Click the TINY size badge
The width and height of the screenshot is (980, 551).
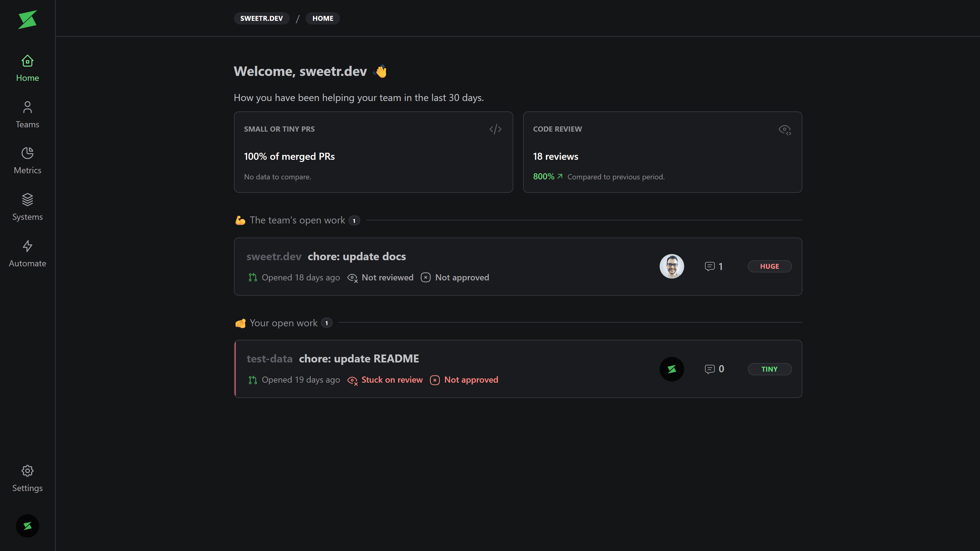(769, 369)
